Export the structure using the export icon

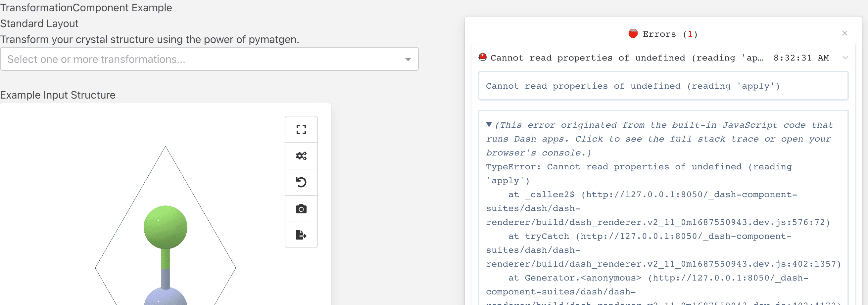click(x=301, y=235)
